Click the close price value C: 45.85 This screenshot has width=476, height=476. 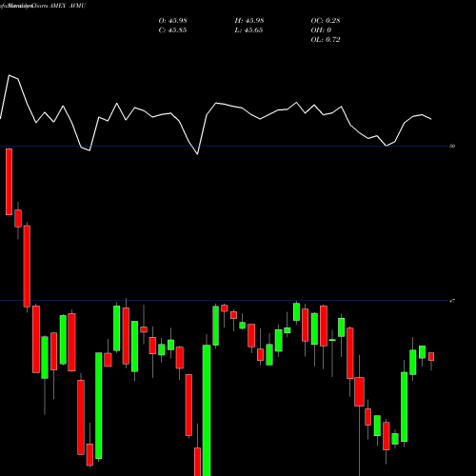point(172,30)
